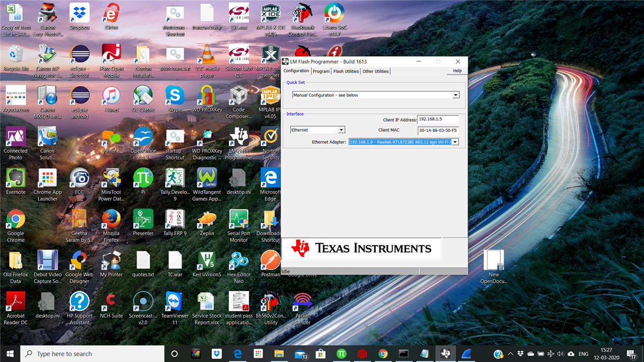Screen dimensions: 644x362
Task: Open the Tally.ERP 9 desktop icon
Action: tap(175, 223)
